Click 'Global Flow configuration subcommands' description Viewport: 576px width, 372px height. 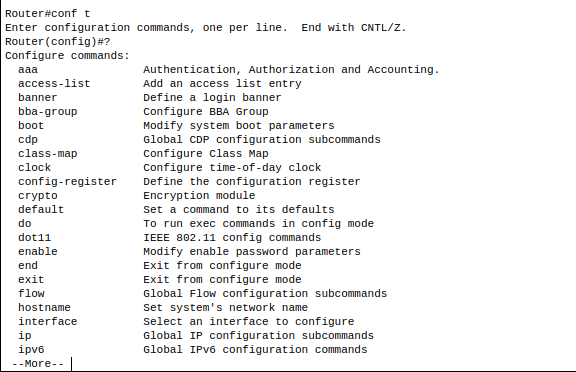[265, 293]
